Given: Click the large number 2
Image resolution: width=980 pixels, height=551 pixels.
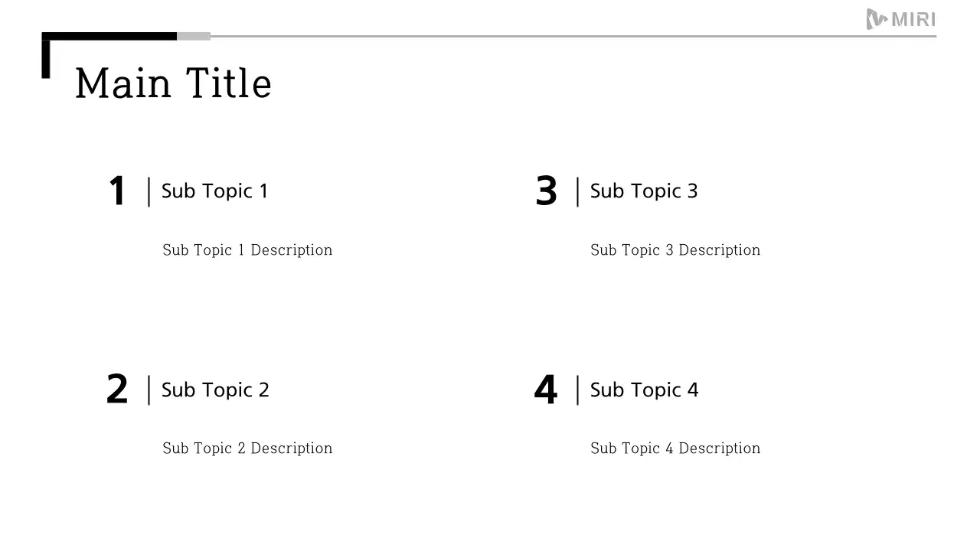Looking at the screenshot, I should (117, 390).
